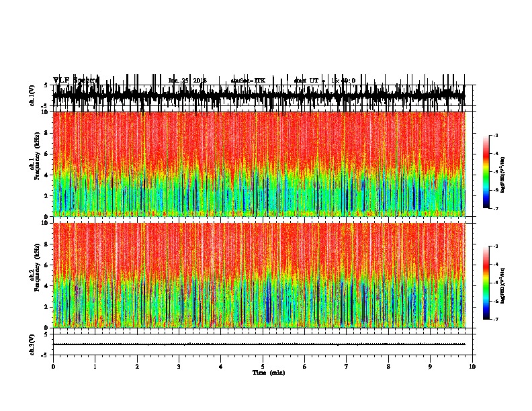Click the ch.2 color bar log(PSD) label
Viewport: 532px width, 411px height.
pos(503,286)
